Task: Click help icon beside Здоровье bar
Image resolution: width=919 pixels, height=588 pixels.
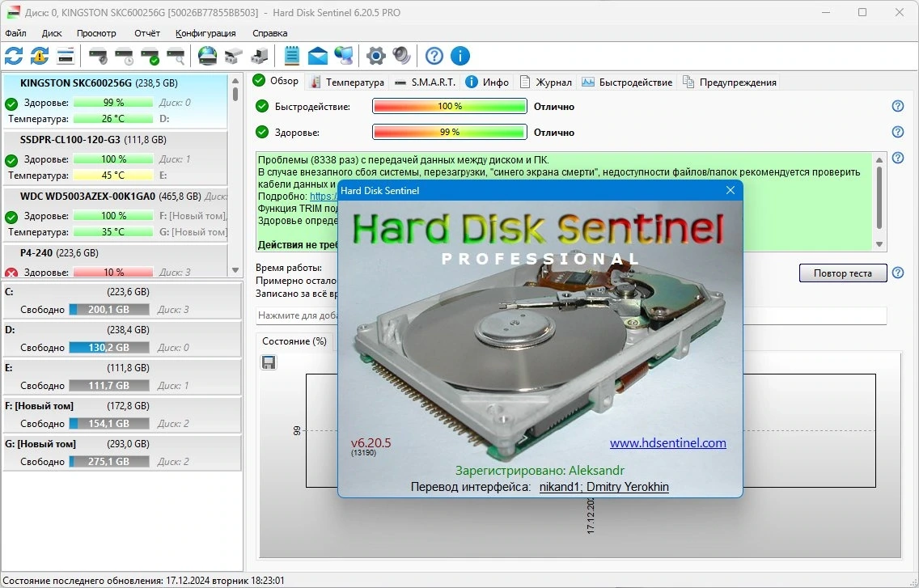Action: (x=898, y=132)
